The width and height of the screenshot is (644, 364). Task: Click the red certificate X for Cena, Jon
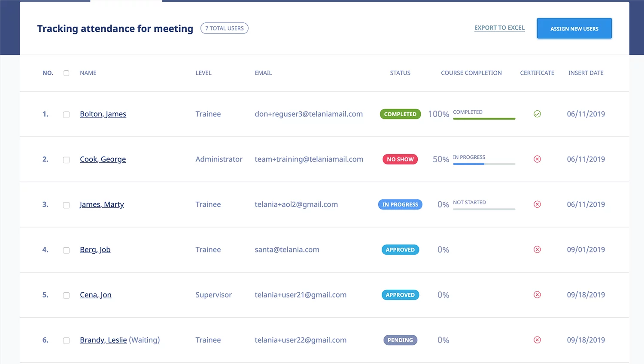pos(537,295)
